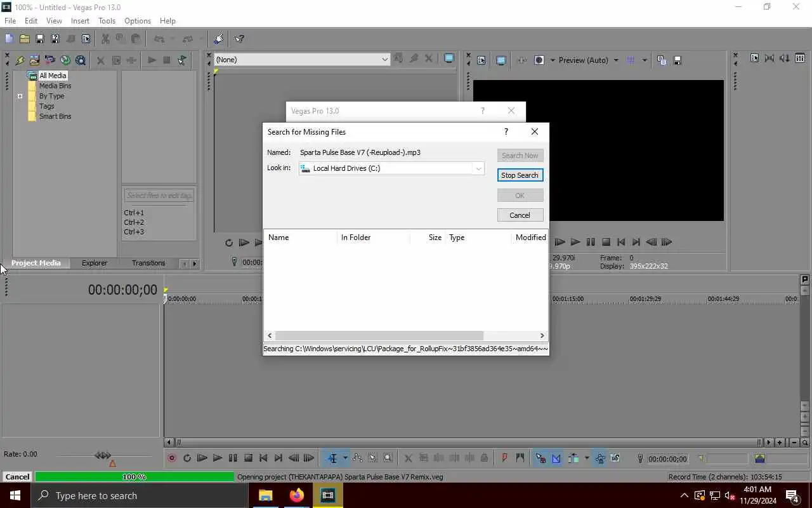Click the Cancel button in the status bar

coord(17,477)
